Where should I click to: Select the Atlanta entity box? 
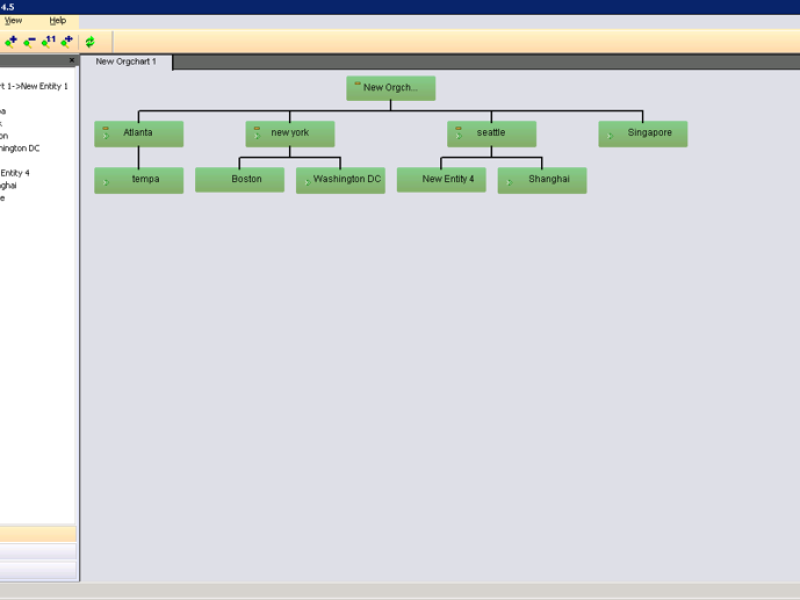pyautogui.click(x=139, y=134)
